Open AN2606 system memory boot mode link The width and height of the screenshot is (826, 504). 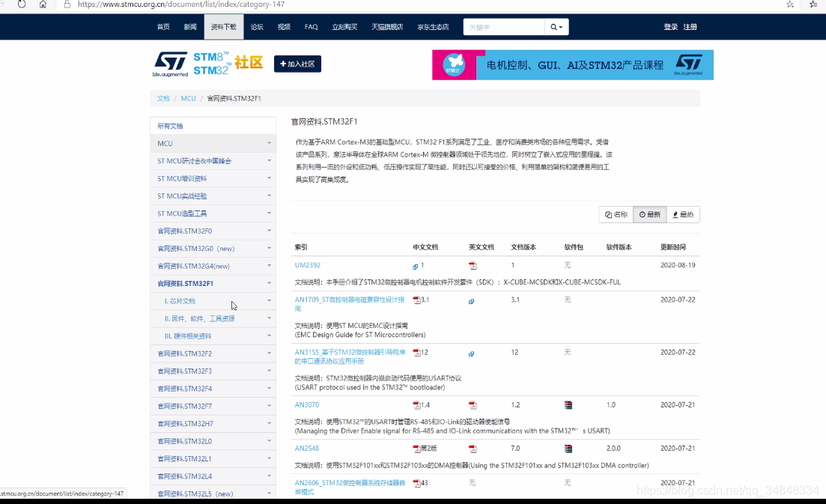click(350, 487)
